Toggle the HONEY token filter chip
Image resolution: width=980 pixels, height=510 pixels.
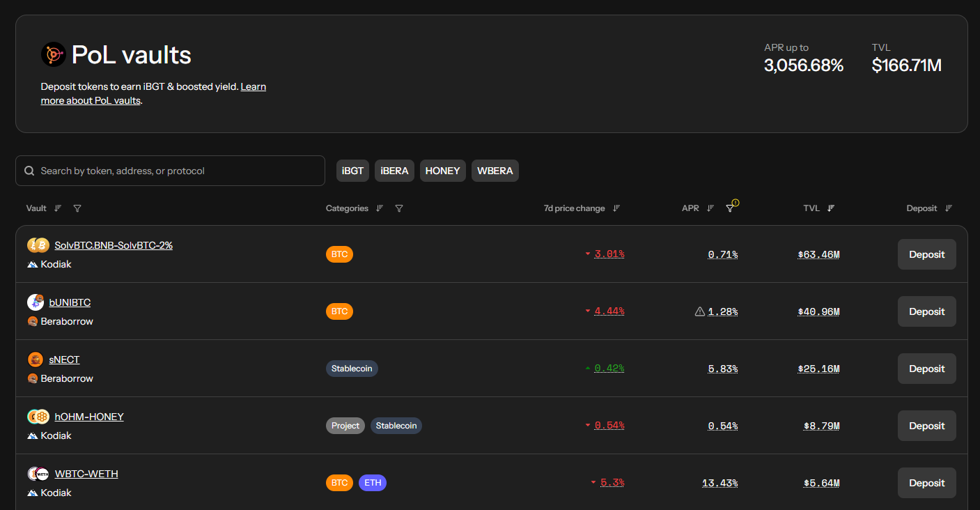pos(442,171)
